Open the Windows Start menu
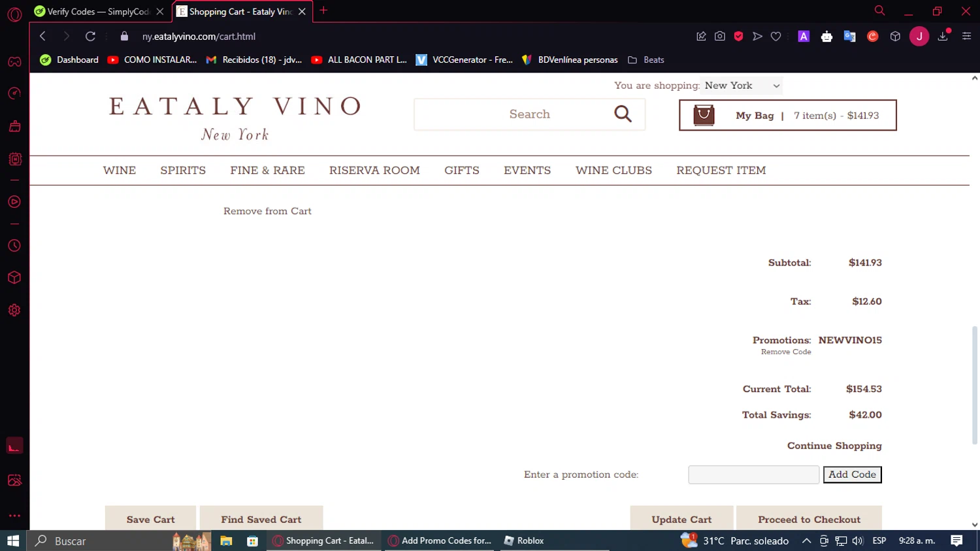 pos(13,541)
